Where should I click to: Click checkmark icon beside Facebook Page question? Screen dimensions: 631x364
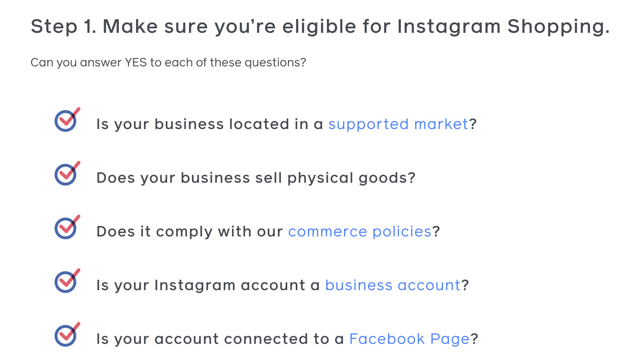coord(67,334)
